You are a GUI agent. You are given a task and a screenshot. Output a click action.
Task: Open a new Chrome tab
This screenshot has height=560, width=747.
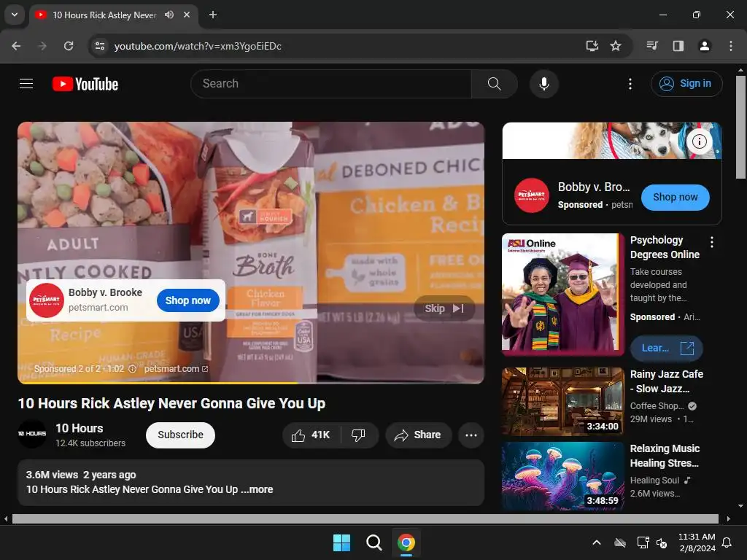pos(213,15)
